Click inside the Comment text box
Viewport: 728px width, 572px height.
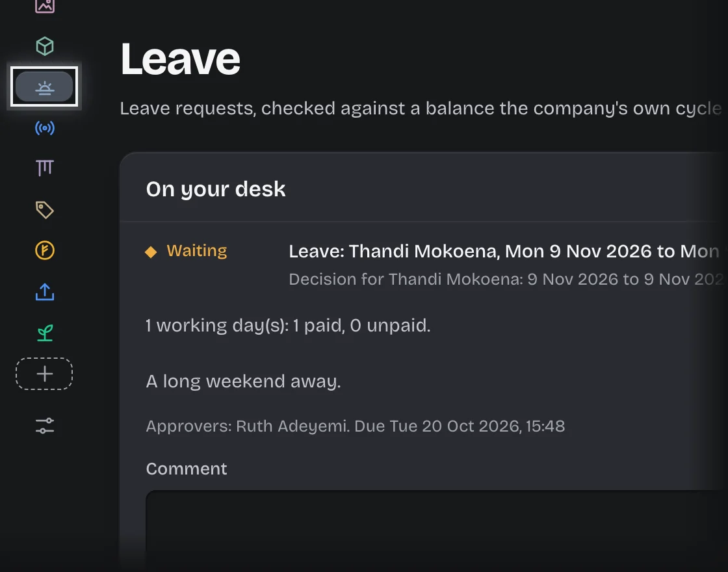(x=436, y=530)
